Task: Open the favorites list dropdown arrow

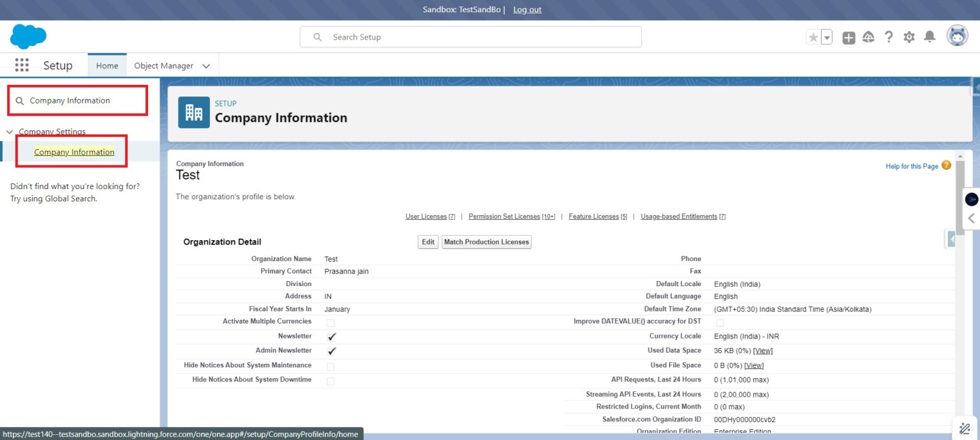Action: pyautogui.click(x=826, y=37)
